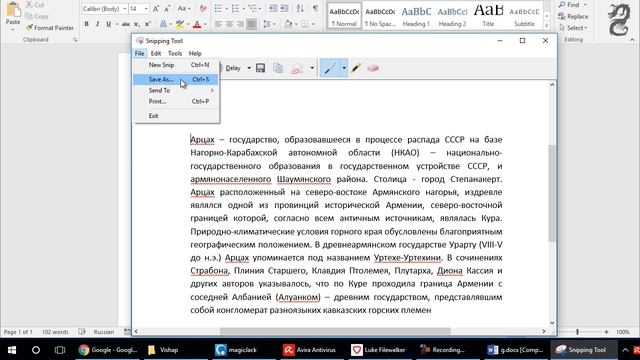Image resolution: width=640 pixels, height=360 pixels.
Task: Click the Clear All Formatting icon
Action: pyautogui.click(x=203, y=9)
